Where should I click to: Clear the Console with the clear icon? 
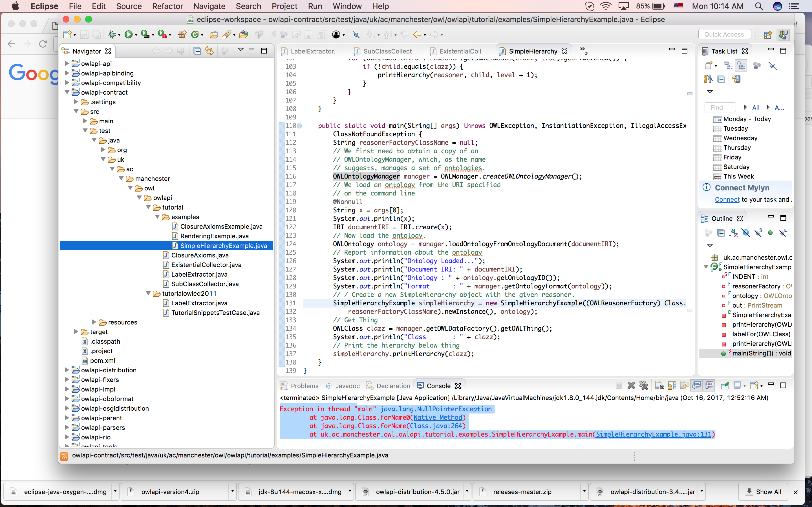pyautogui.click(x=659, y=386)
